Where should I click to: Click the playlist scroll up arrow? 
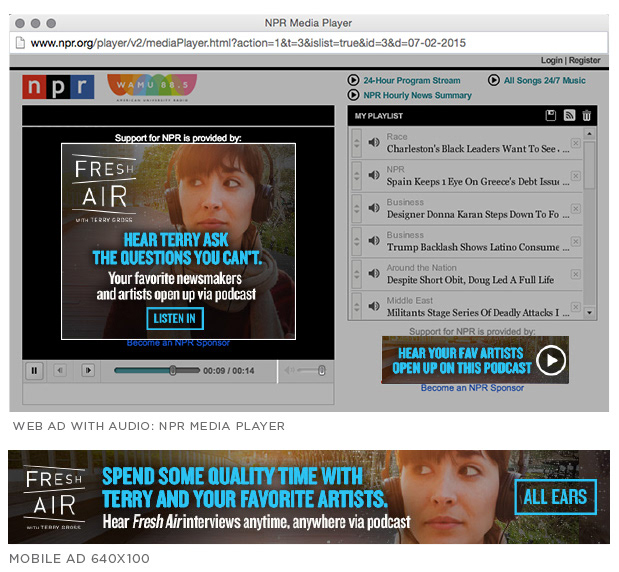click(589, 133)
